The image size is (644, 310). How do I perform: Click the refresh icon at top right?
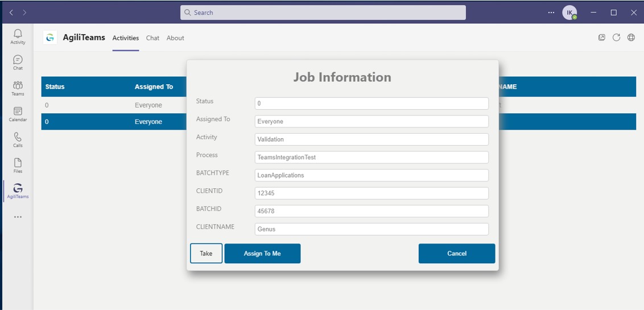616,38
